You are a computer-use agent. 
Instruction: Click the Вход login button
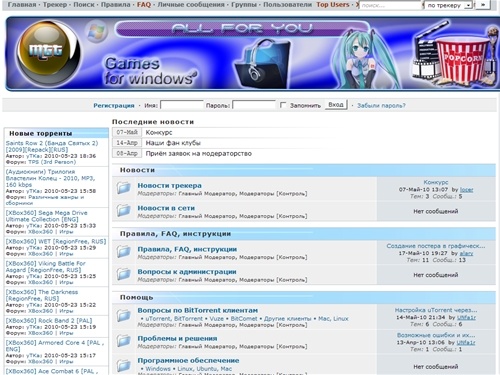tap(336, 105)
